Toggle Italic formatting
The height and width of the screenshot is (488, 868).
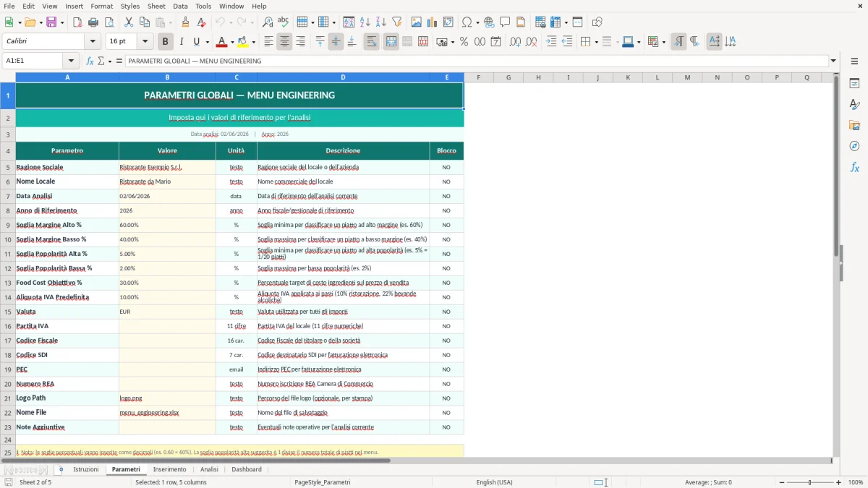point(182,42)
